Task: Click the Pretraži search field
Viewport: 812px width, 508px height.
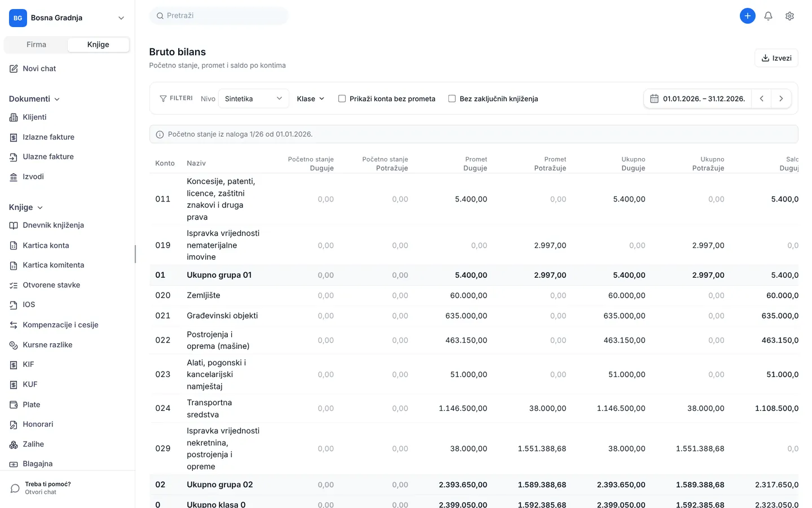Action: (x=219, y=16)
